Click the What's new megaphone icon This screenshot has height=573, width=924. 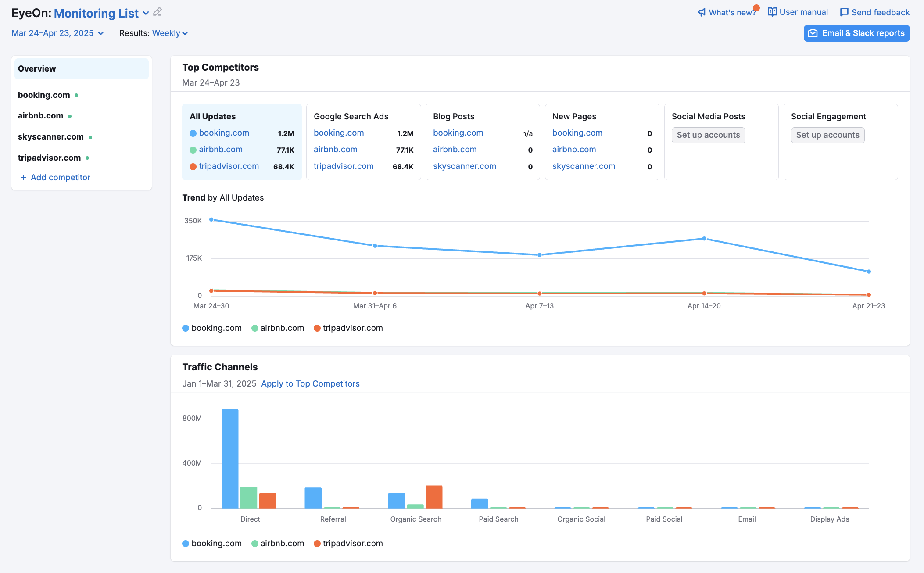click(x=702, y=12)
